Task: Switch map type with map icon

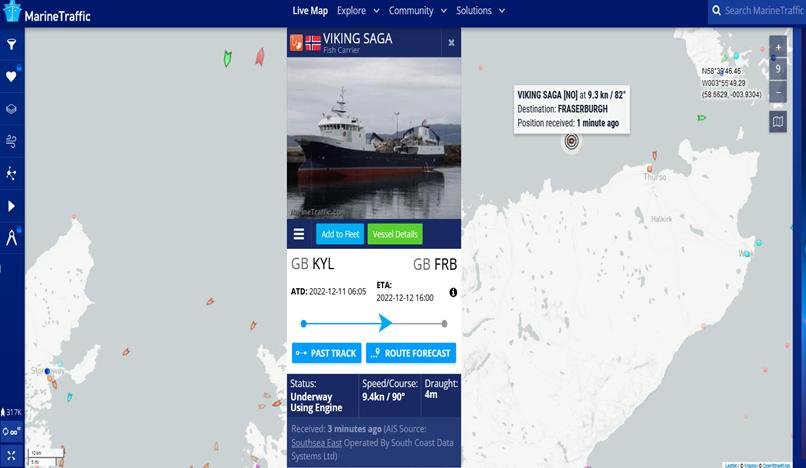Action: point(778,122)
